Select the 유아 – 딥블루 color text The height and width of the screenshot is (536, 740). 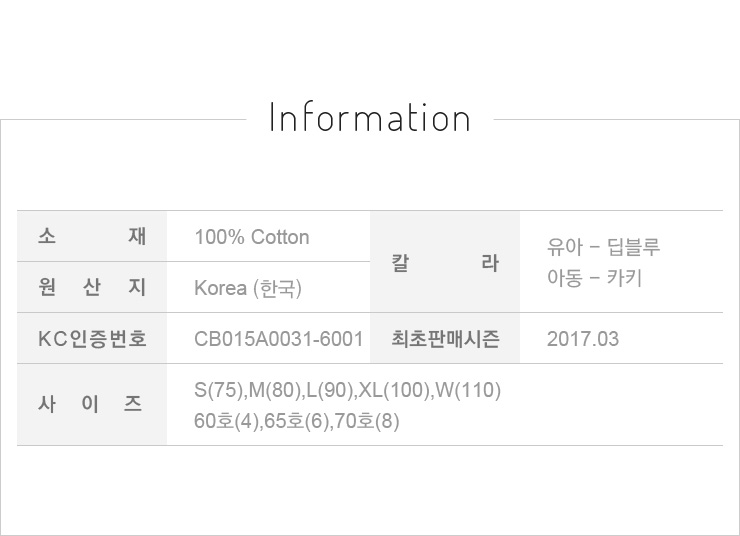(x=604, y=247)
